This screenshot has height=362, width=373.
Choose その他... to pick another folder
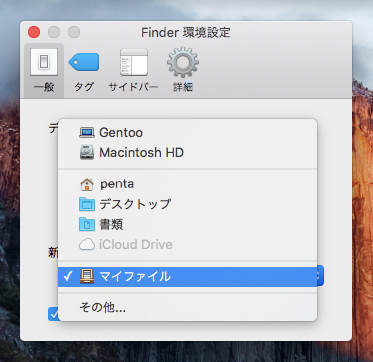[x=187, y=308]
